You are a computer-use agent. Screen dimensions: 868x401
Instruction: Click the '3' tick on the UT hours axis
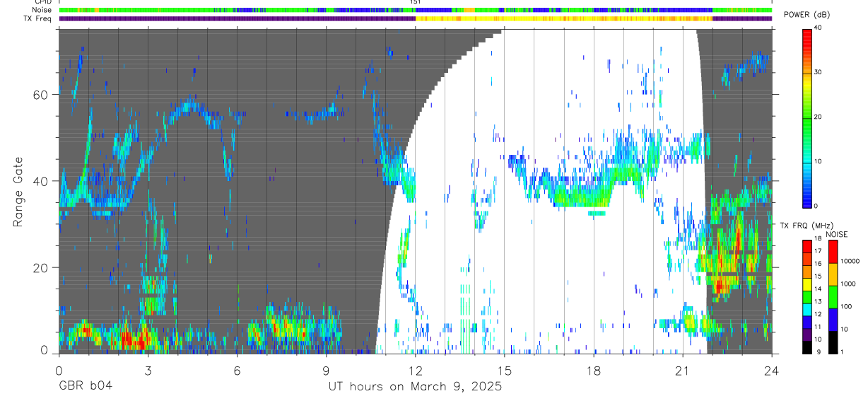coord(148,370)
